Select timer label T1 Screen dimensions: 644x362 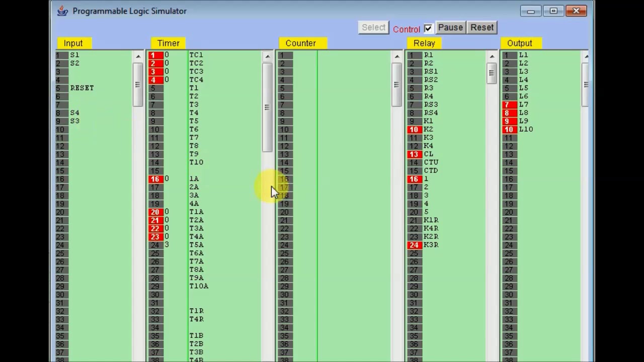coord(194,88)
